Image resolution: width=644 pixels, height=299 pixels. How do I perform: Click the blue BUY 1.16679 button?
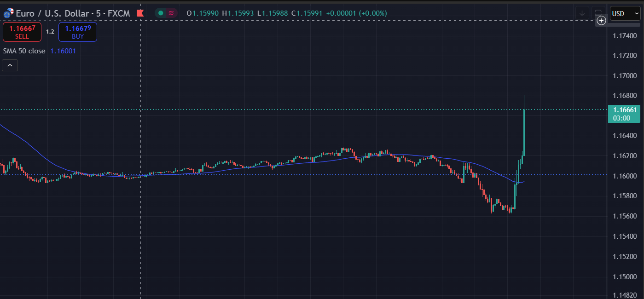click(x=78, y=32)
